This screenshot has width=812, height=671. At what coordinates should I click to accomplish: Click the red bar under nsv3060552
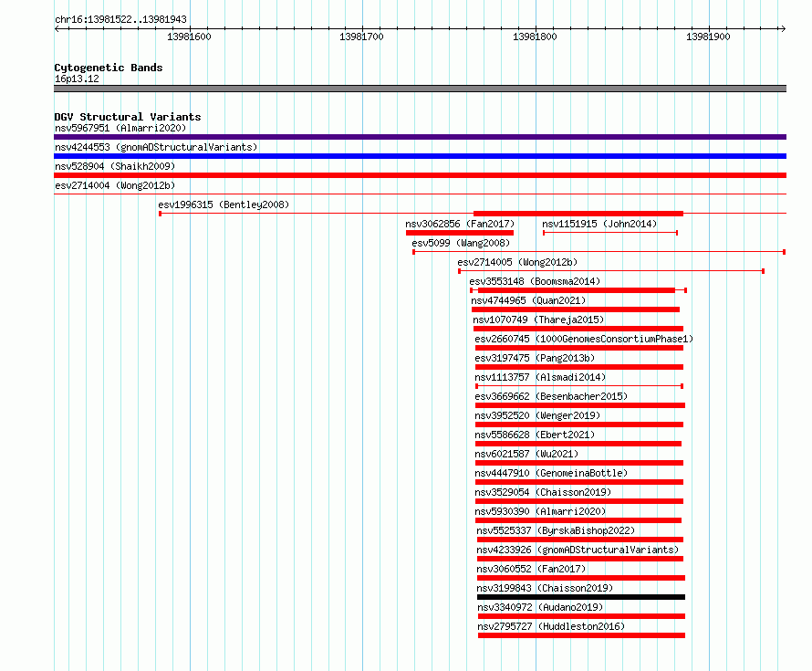[x=581, y=578]
